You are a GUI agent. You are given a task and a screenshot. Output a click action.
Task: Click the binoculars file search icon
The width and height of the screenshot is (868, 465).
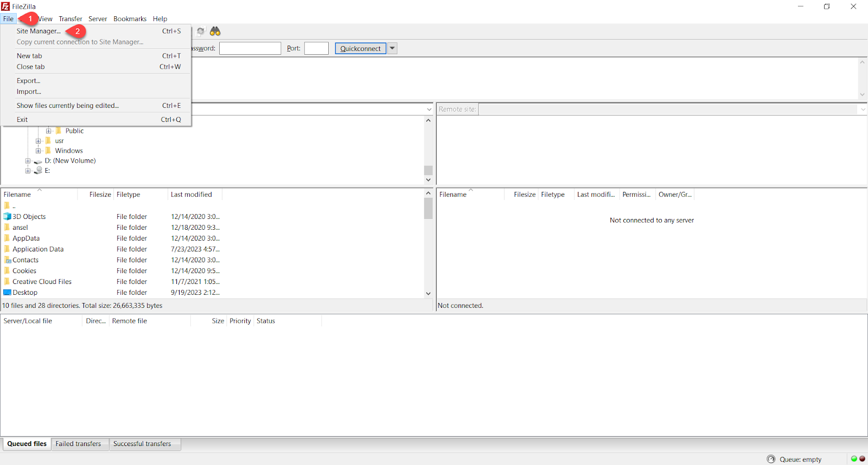(x=215, y=31)
